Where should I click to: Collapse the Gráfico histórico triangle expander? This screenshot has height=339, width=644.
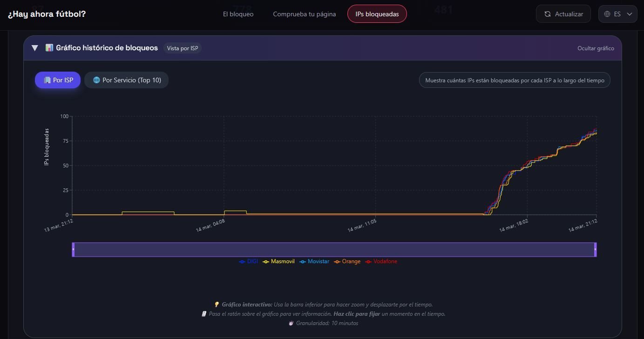pos(34,48)
